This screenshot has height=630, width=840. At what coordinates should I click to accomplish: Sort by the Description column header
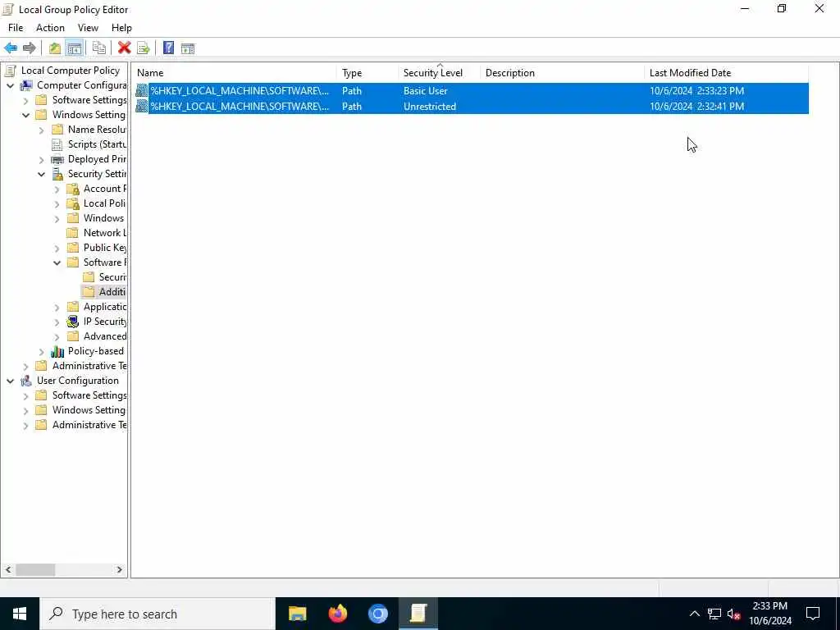coord(562,73)
